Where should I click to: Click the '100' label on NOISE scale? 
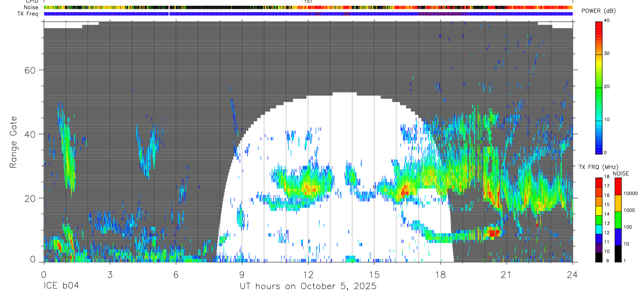[x=628, y=227]
